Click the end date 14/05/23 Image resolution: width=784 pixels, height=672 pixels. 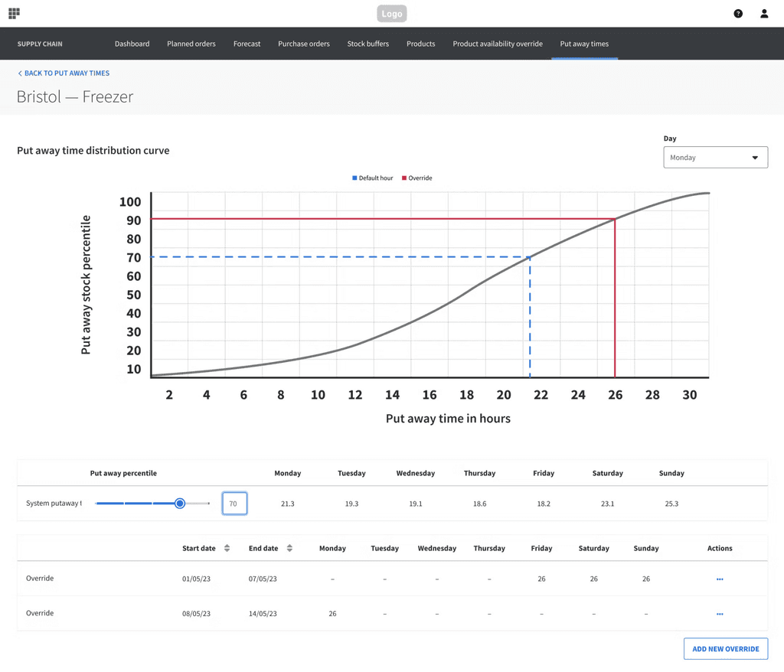coord(263,614)
